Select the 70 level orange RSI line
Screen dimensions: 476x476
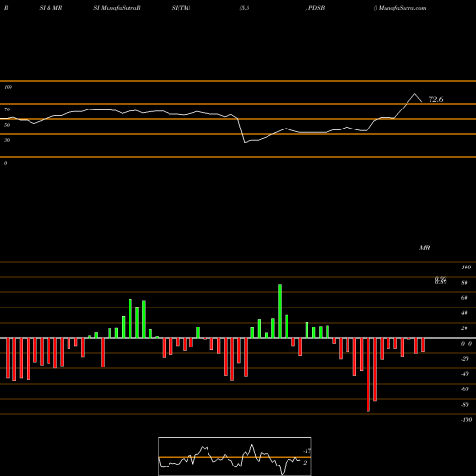coord(238,104)
